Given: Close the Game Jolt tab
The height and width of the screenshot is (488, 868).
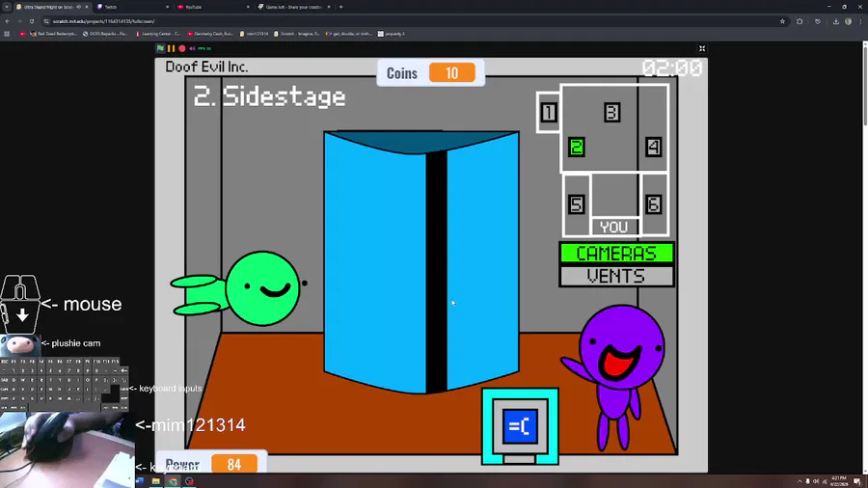Looking at the screenshot, I should pyautogui.click(x=329, y=7).
